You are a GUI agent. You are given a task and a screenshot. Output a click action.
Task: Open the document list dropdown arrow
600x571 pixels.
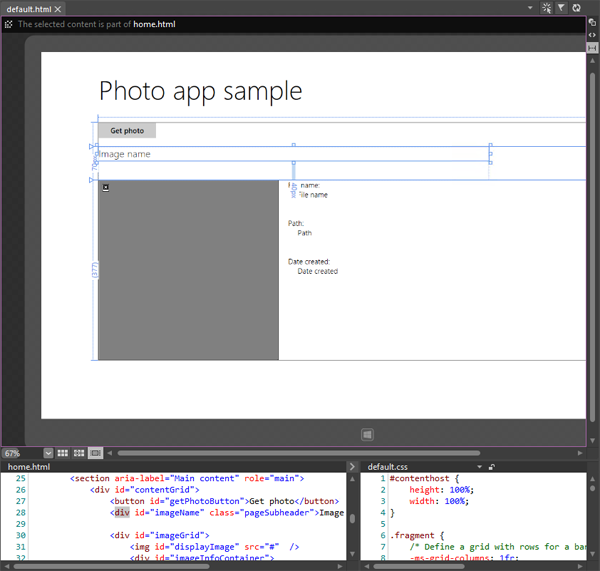[531, 8]
